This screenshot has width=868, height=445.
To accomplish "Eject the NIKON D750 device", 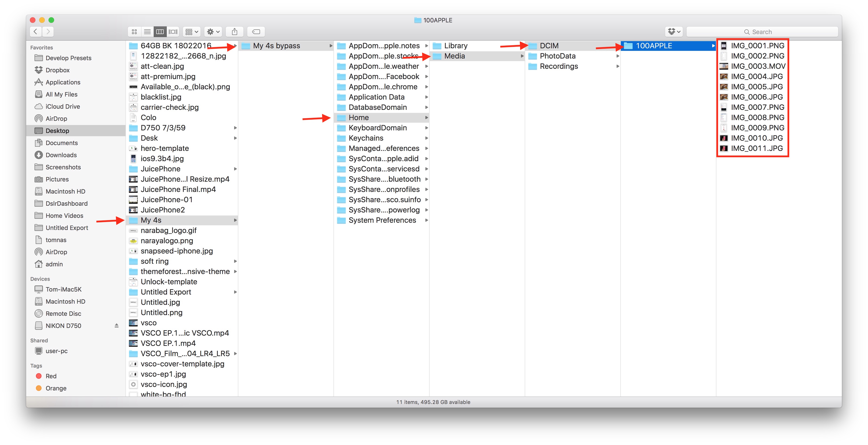I will [x=117, y=325].
